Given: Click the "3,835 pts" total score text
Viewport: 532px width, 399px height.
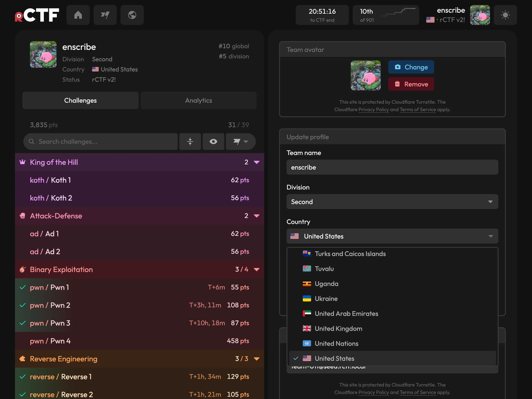Looking at the screenshot, I should pos(44,125).
